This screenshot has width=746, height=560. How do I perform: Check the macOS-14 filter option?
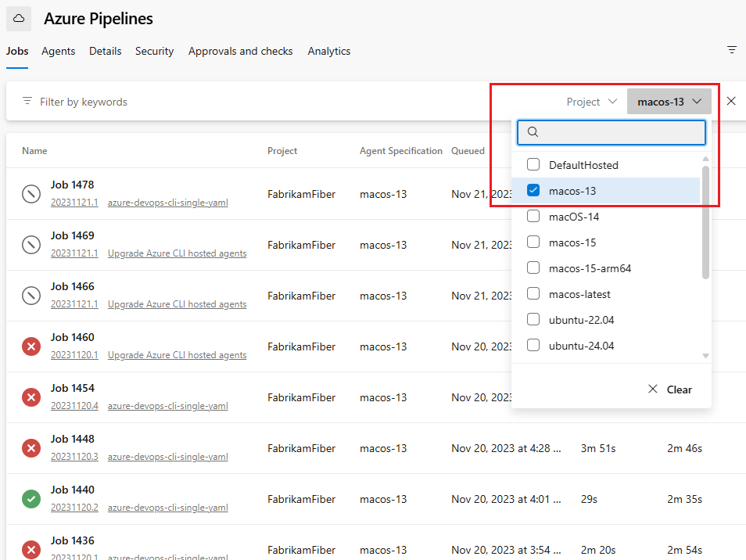[x=533, y=216]
